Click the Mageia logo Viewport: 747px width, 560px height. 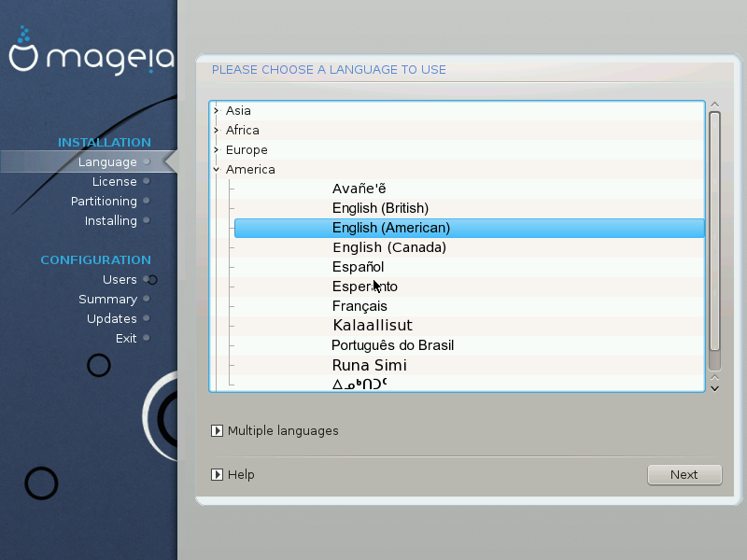pos(92,50)
